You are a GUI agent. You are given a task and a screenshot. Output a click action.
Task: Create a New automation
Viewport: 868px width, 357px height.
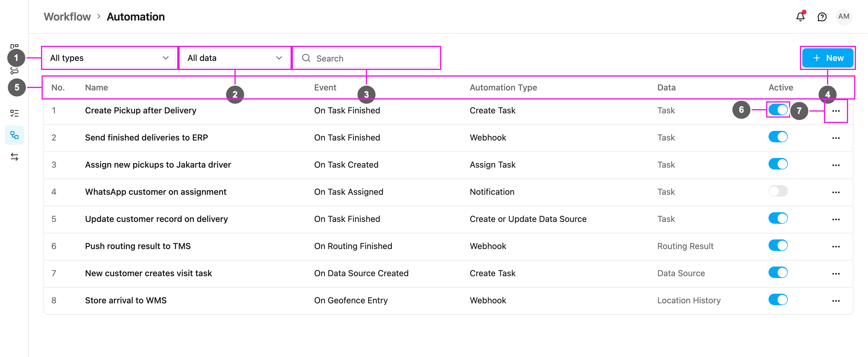tap(828, 58)
